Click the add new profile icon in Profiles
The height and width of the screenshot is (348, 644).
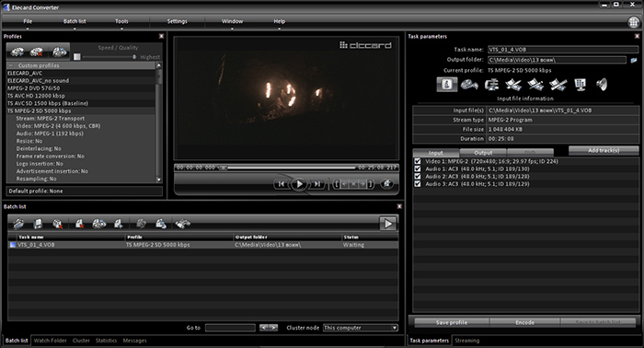click(17, 52)
